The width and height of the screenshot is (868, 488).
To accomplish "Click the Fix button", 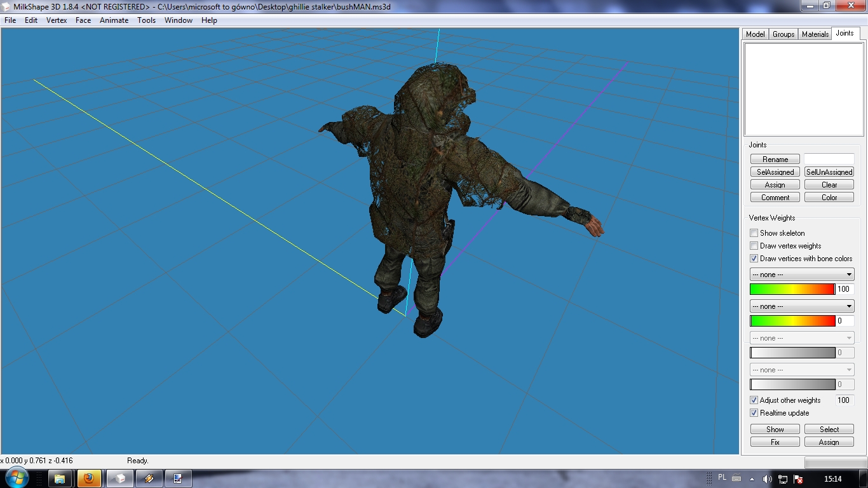I will coord(775,442).
